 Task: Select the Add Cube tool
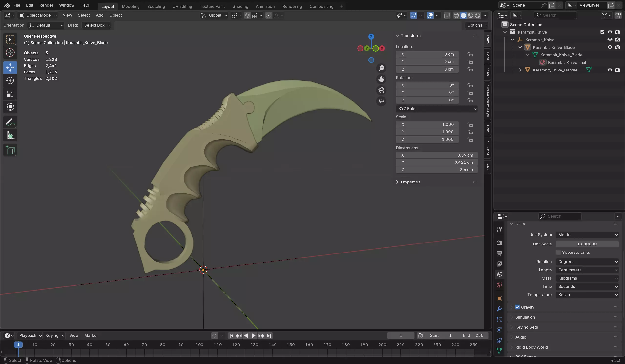[10, 150]
